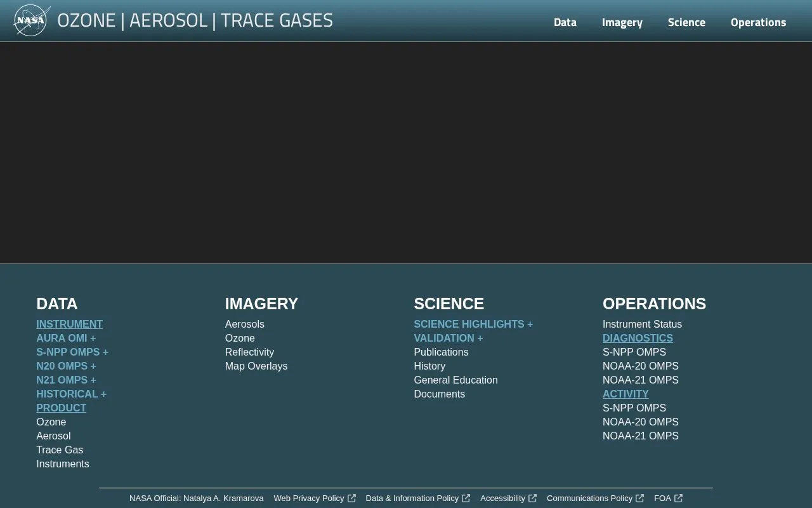This screenshot has height=508, width=812.
Task: Open the Imagery menu in top navigation
Action: coord(622,22)
